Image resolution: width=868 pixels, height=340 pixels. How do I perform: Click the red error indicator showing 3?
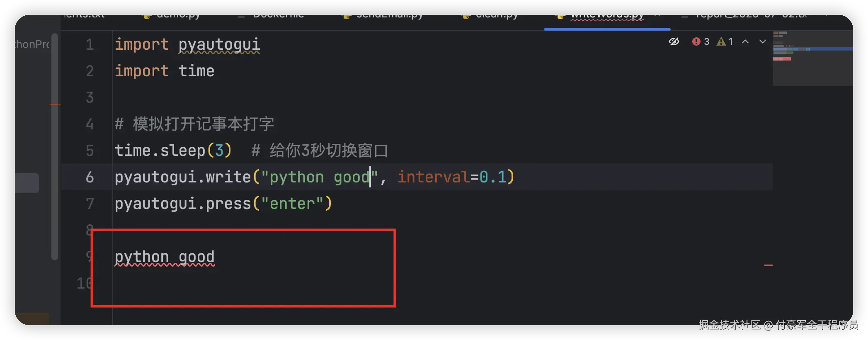(x=701, y=41)
